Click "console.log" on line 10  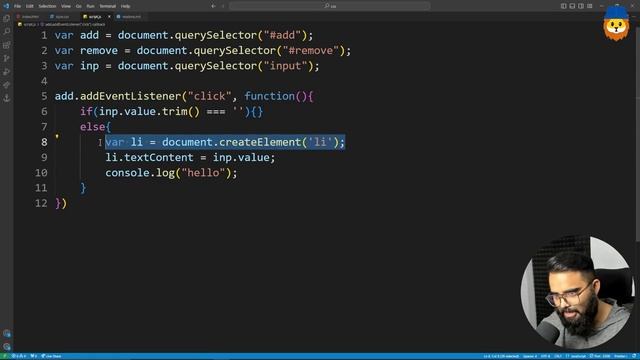click(x=140, y=173)
